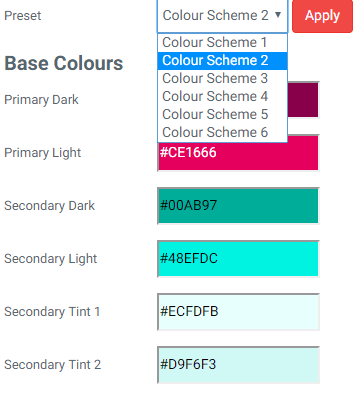Click the Preset label

(23, 16)
